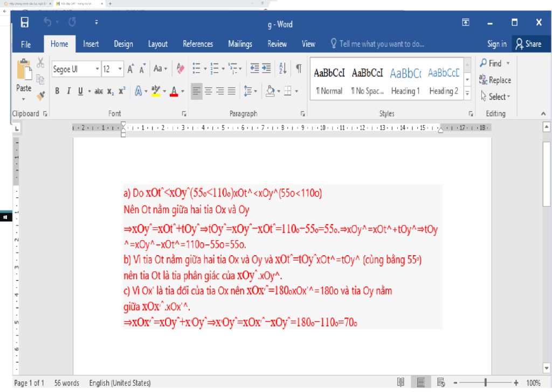Collapse the ribbon with arrow
The height and width of the screenshot is (392, 552).
tap(543, 114)
